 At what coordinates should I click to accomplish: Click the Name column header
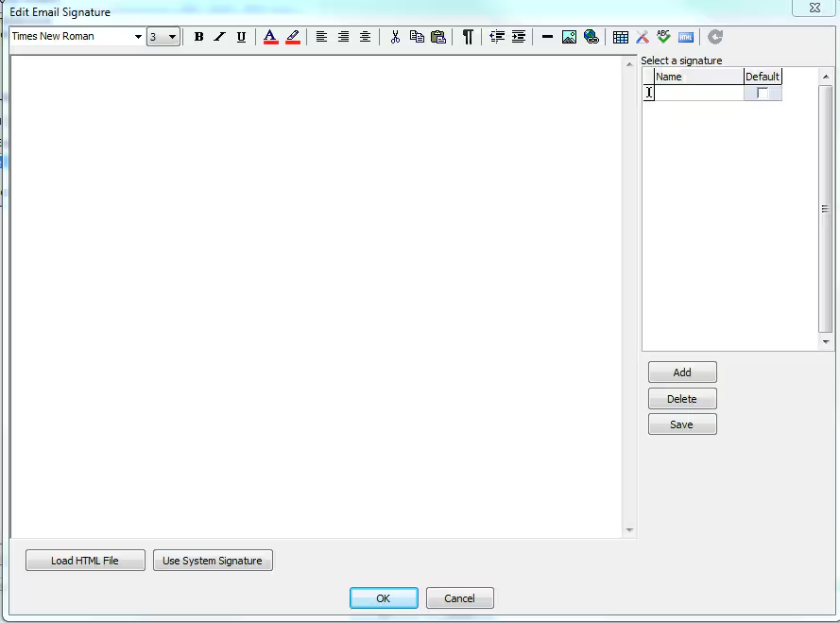click(699, 77)
